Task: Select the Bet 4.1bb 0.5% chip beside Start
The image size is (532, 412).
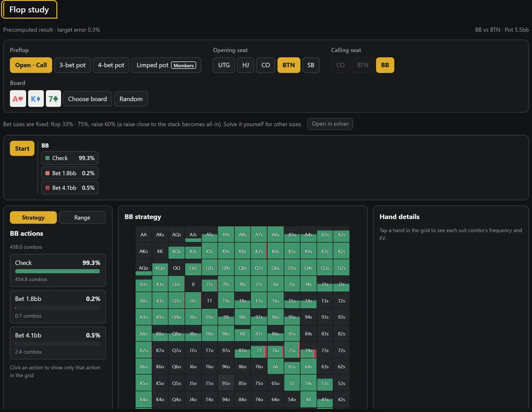Action: pyautogui.click(x=70, y=188)
